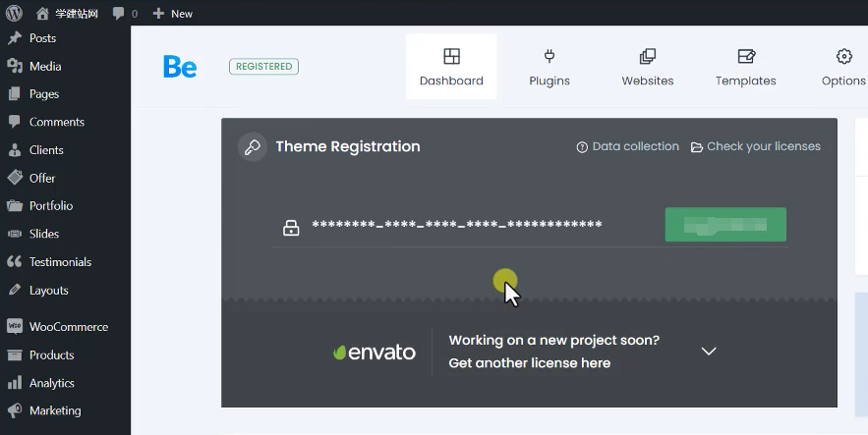Open the Testimonials menu label
The width and height of the screenshot is (868, 435).
coord(60,262)
